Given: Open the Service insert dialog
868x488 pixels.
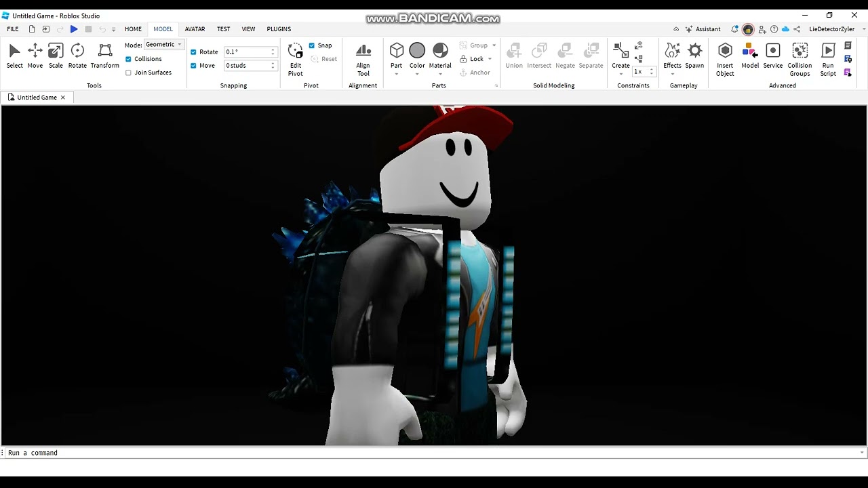Looking at the screenshot, I should pyautogui.click(x=773, y=56).
